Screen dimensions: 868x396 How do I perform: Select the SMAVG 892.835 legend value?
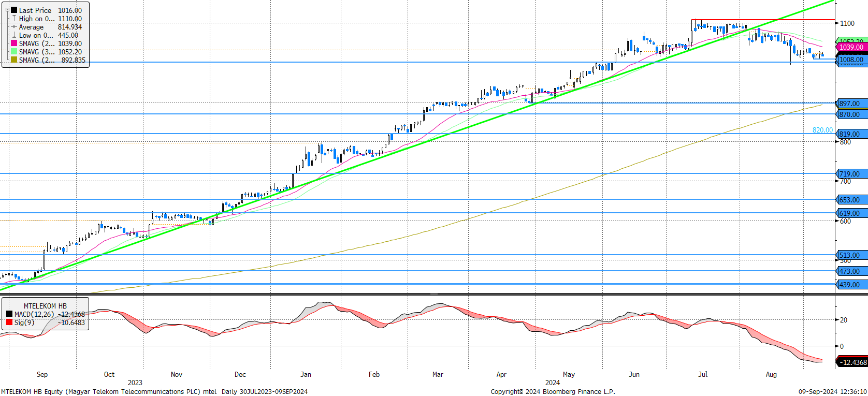coord(74,60)
